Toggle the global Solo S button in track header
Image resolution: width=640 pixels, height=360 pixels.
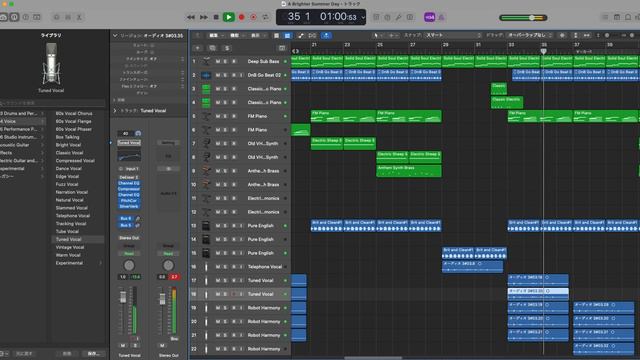(x=227, y=48)
